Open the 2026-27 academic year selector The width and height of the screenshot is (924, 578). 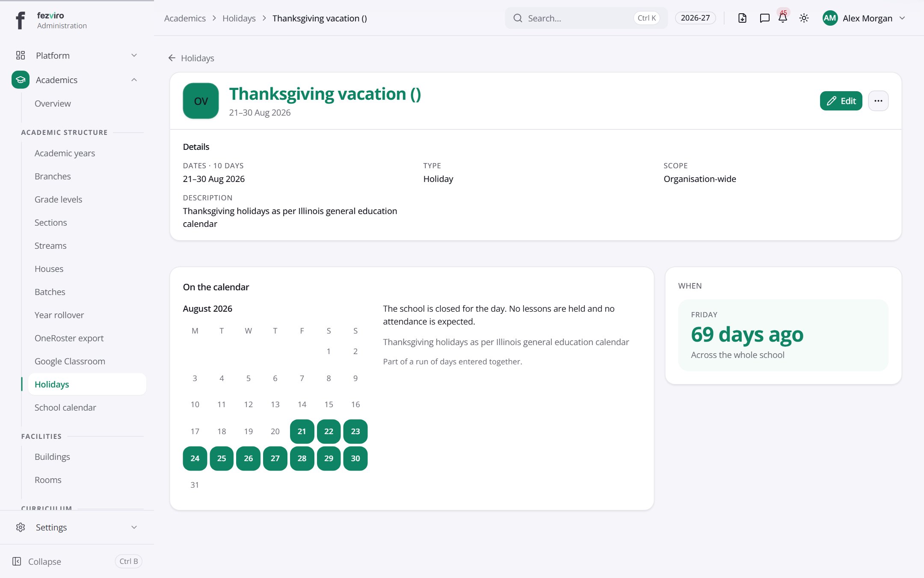[695, 18]
